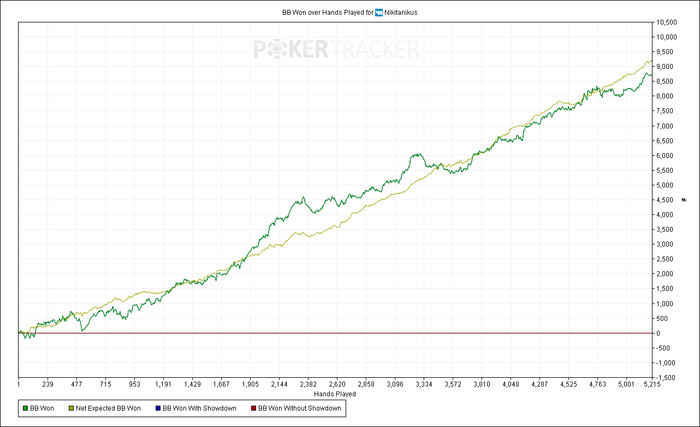Click the x-axis label 2,144
700x427 pixels.
[x=279, y=384]
